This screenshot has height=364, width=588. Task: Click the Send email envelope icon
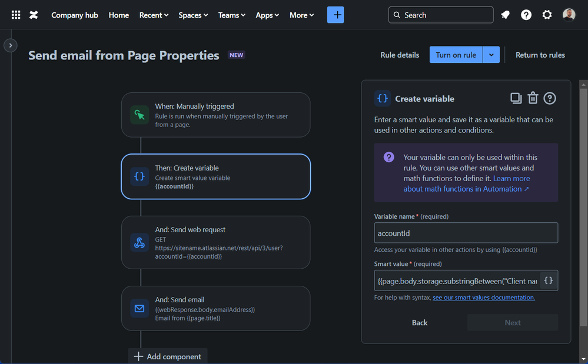[139, 309]
